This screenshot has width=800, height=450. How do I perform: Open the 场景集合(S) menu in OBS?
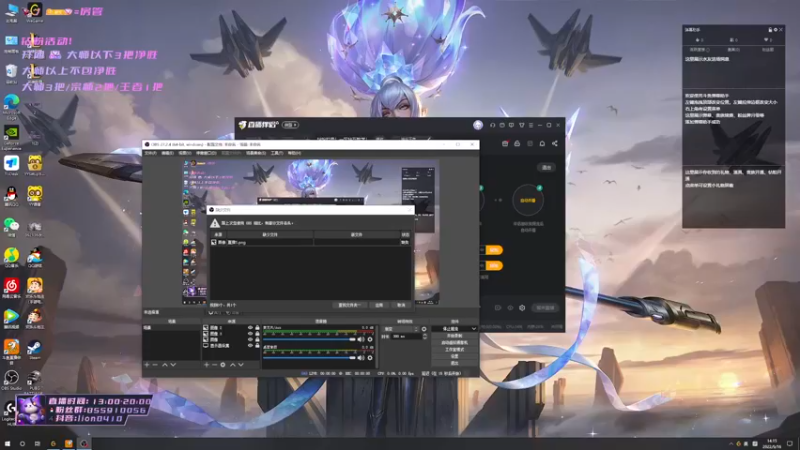pyautogui.click(x=256, y=153)
